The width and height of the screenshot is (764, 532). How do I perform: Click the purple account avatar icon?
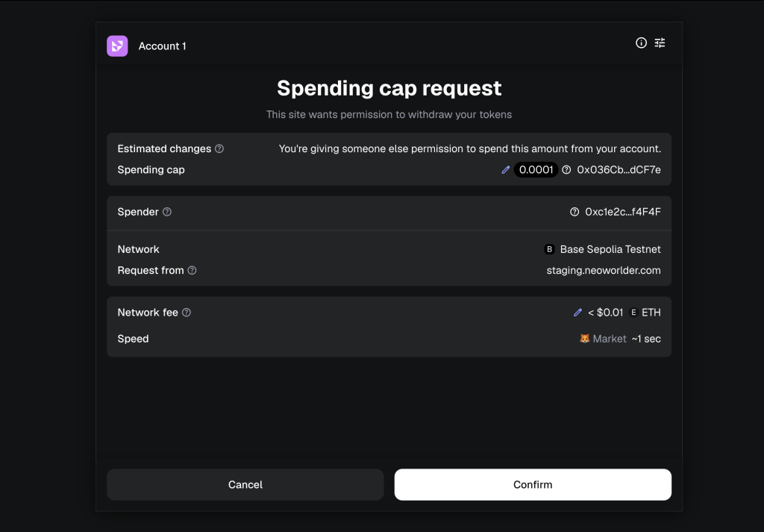[117, 46]
